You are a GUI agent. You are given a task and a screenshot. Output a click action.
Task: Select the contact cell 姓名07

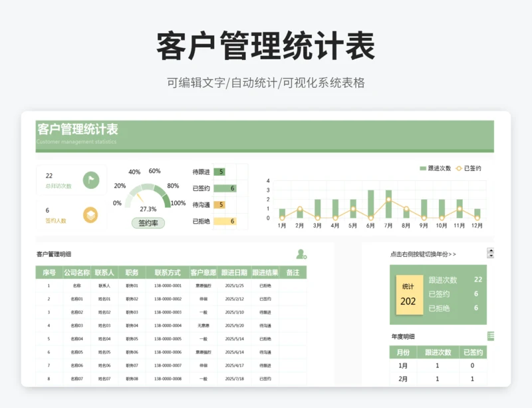point(104,379)
